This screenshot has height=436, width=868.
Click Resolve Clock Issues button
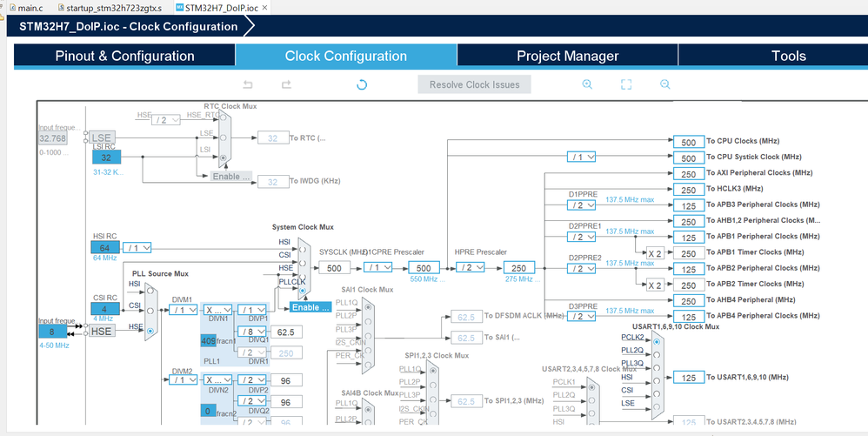[474, 84]
